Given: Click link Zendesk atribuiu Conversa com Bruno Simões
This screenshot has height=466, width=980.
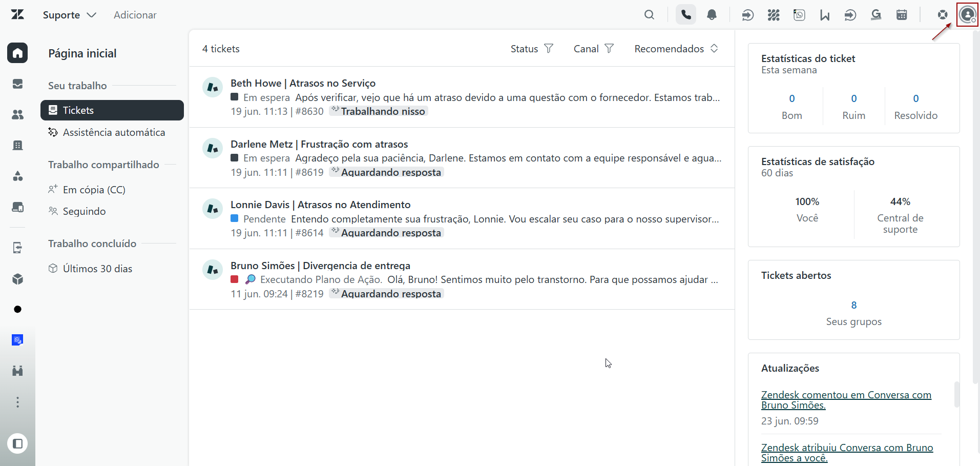Looking at the screenshot, I should tap(847, 453).
